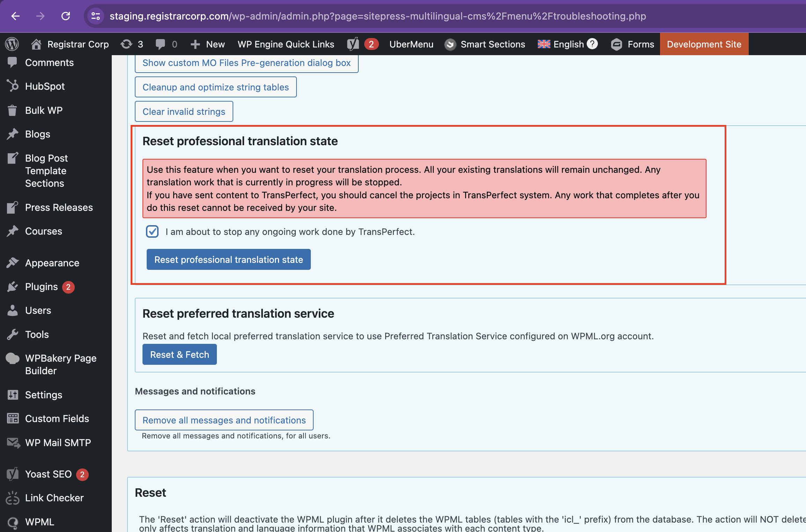Click the browser back arrow

15,16
